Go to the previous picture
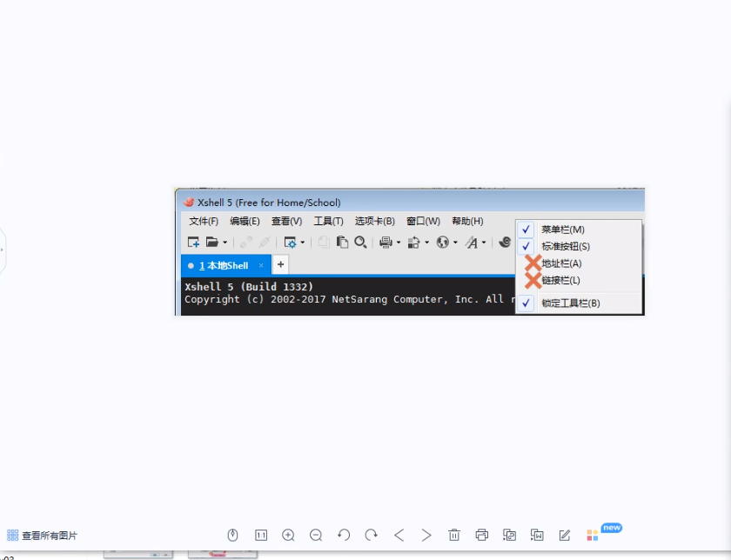731x560 pixels. point(399,535)
